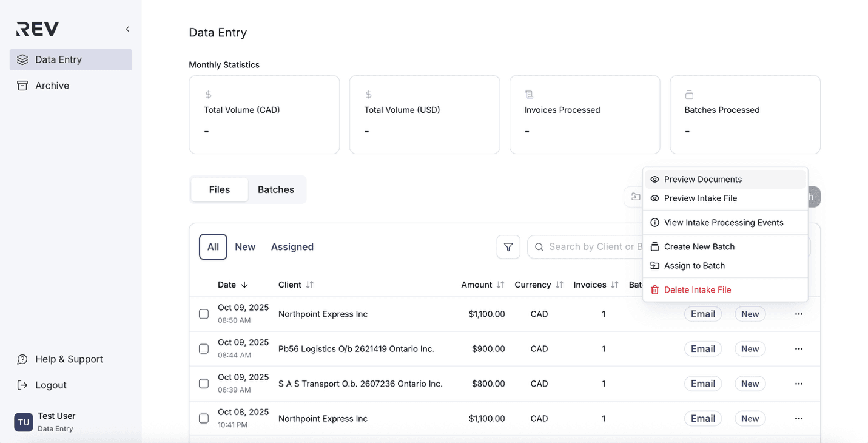868x443 pixels.
Task: Select the Assigned filter option
Action: [292, 247]
